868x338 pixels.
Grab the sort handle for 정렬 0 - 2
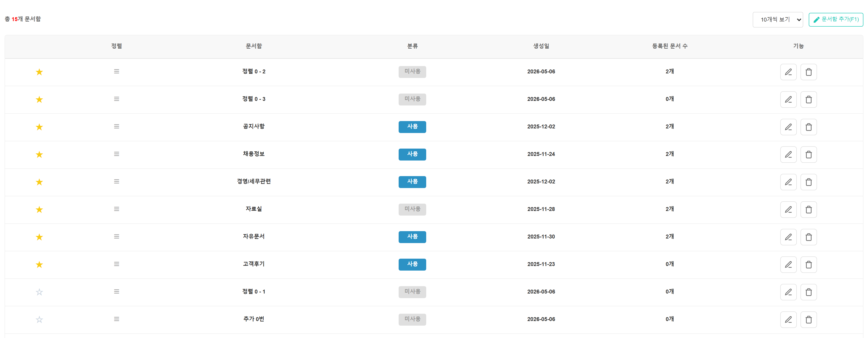(x=117, y=71)
